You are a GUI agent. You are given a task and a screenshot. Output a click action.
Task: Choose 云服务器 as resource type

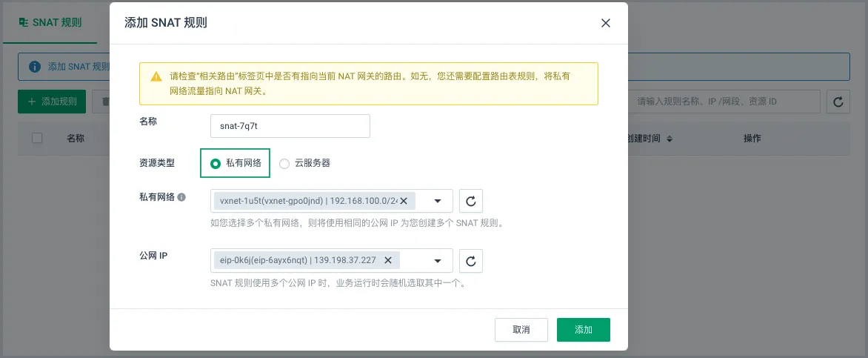(284, 163)
